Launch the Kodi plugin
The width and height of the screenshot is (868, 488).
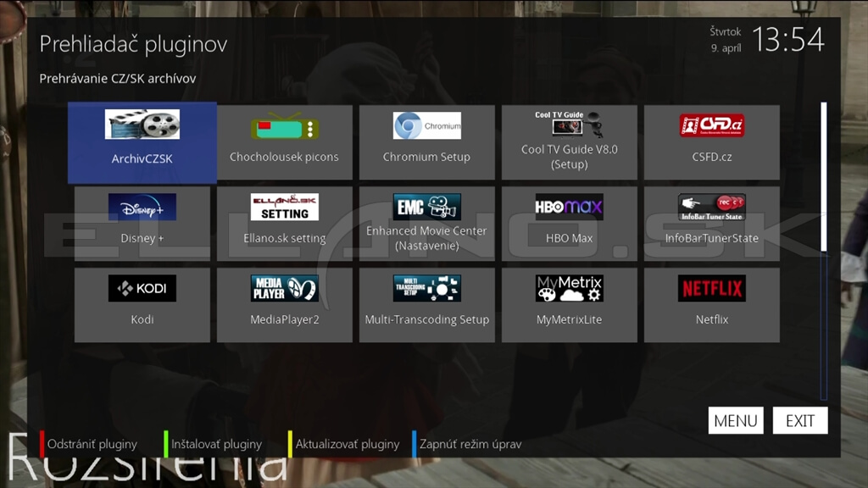142,305
